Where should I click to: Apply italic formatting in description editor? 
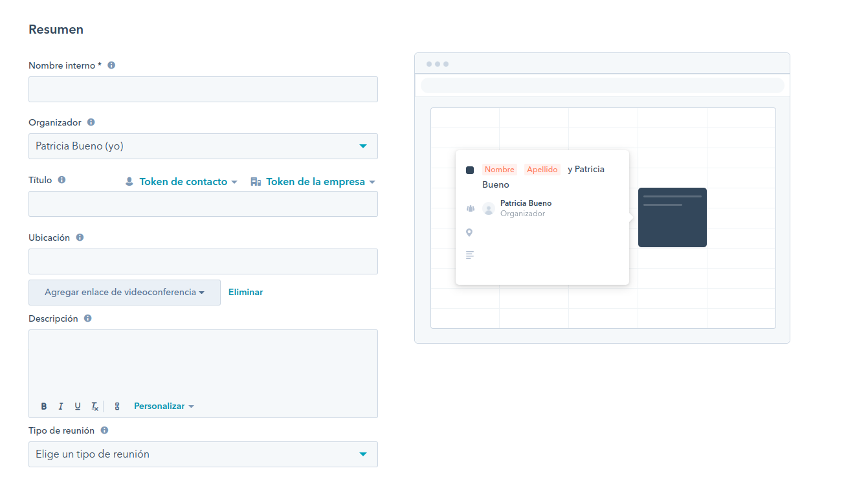coord(61,406)
